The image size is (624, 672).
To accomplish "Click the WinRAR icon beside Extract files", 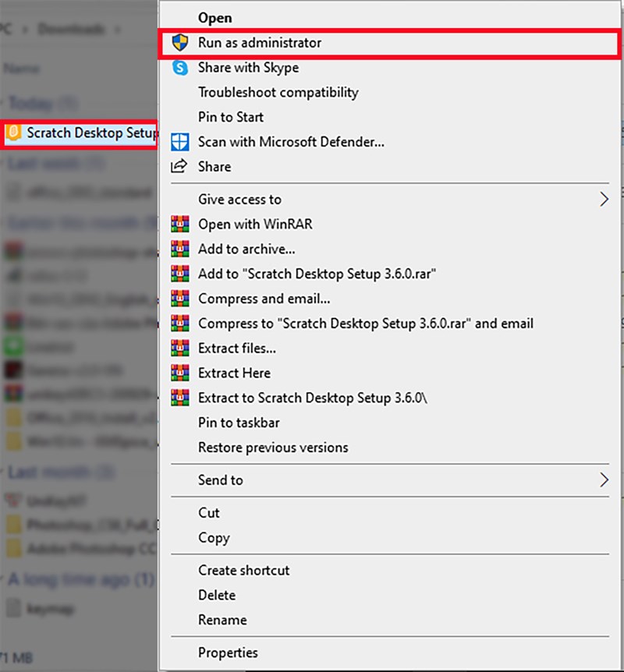I will [x=179, y=348].
